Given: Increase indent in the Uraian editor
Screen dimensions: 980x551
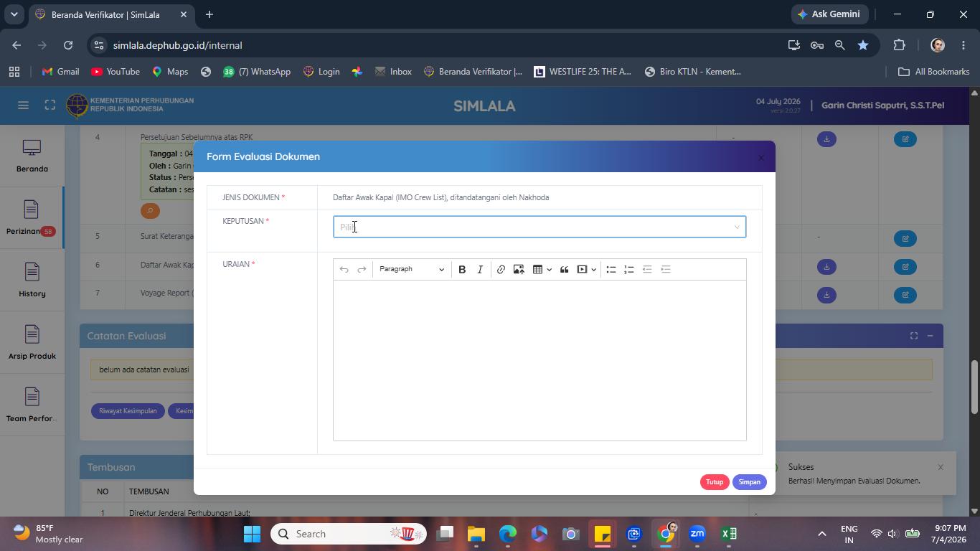Looking at the screenshot, I should (x=666, y=270).
